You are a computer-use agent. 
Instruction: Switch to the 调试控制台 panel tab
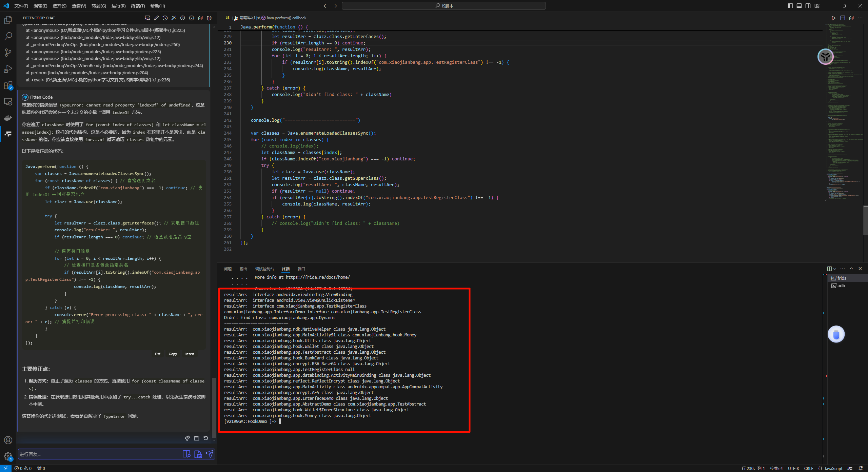[x=264, y=269]
